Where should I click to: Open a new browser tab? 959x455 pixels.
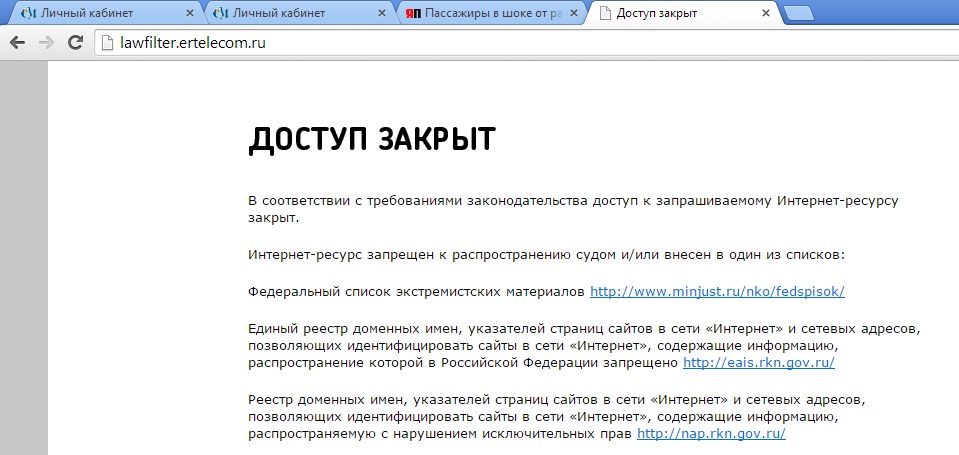pos(798,13)
